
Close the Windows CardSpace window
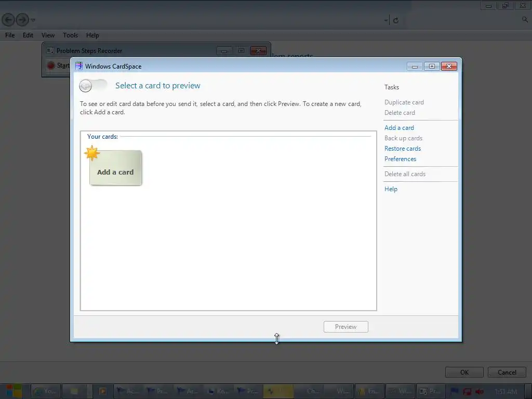click(x=449, y=66)
